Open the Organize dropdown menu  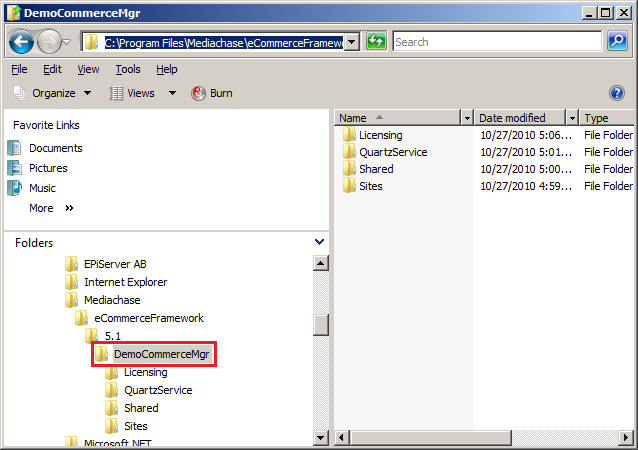(x=52, y=93)
